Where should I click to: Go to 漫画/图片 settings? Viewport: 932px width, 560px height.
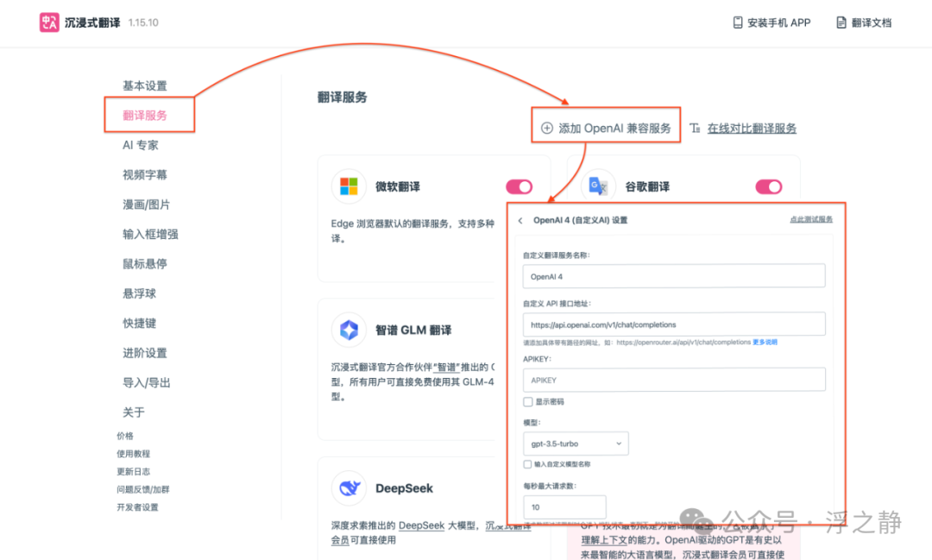coord(146,204)
